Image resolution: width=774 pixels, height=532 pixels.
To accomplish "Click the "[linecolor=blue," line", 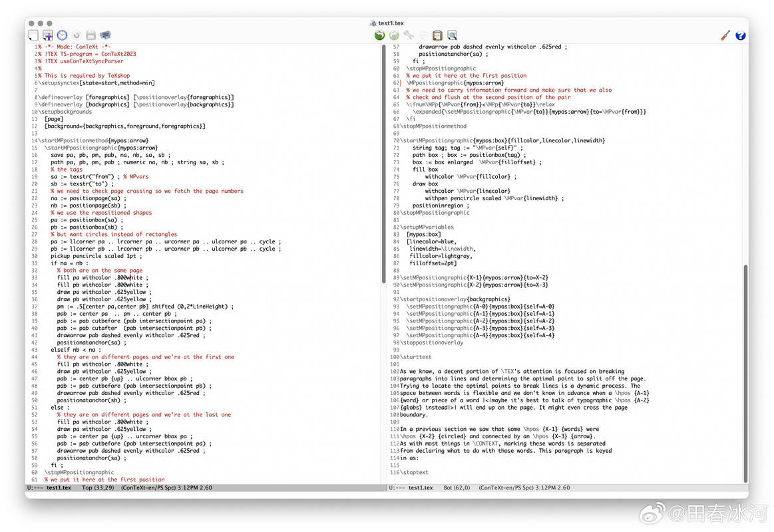I will coord(431,241).
